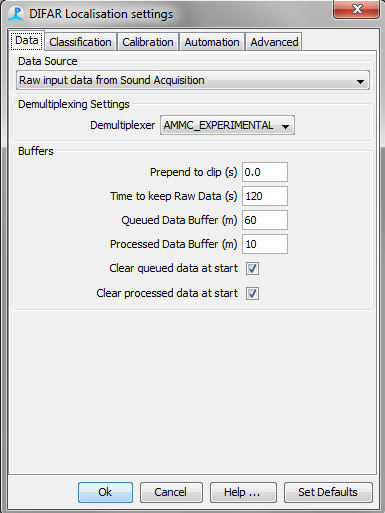Go to the Advanced tab

[274, 42]
